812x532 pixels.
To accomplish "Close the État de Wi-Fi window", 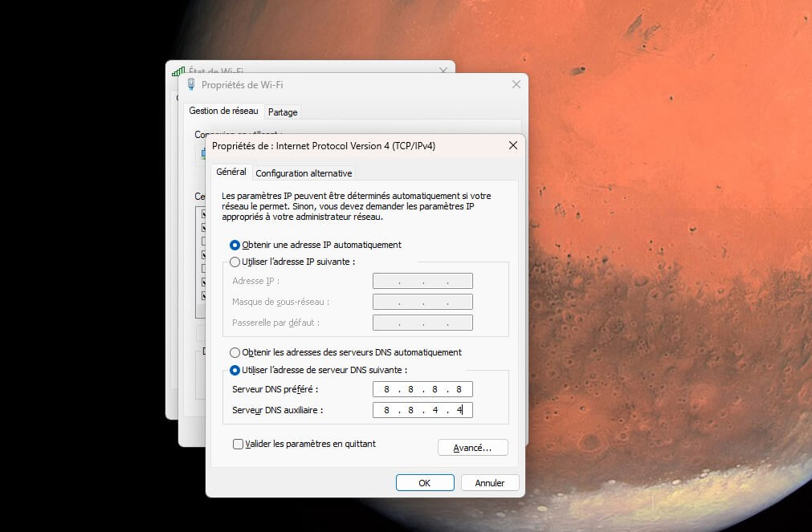I will click(443, 70).
